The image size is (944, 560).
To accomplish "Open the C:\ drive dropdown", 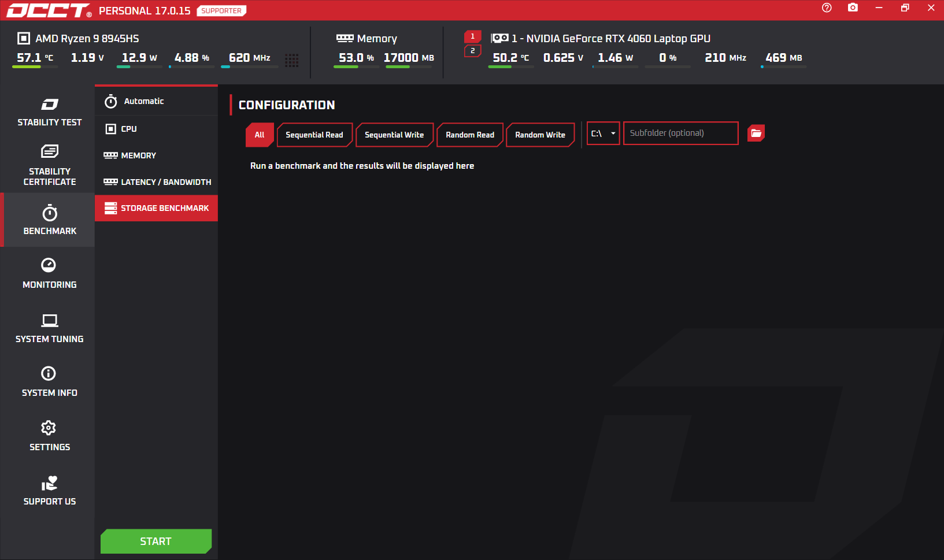I will pos(603,133).
